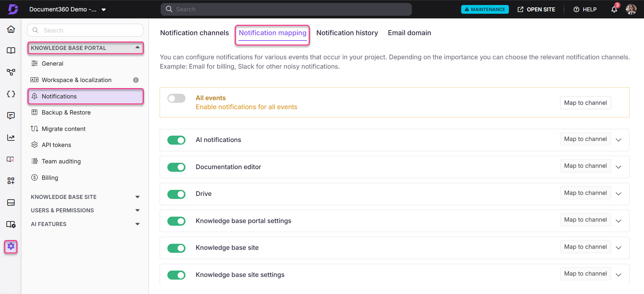The width and height of the screenshot is (644, 294).
Task: Expand the Documentation editor row chevron
Action: click(x=619, y=167)
